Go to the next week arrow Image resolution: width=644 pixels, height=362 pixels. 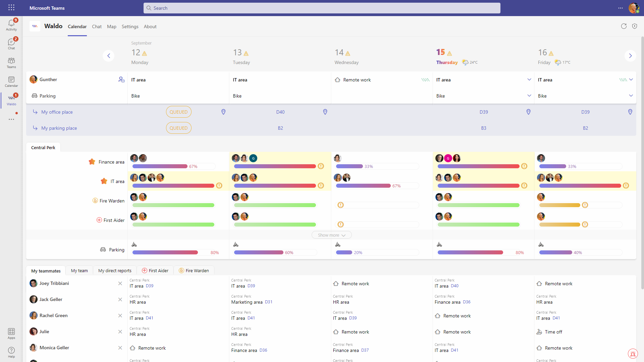point(630,56)
